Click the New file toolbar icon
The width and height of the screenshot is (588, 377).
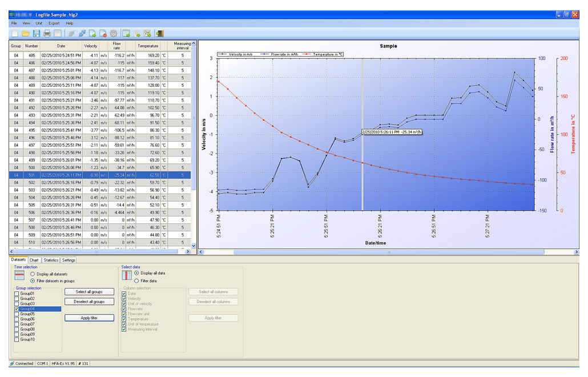(x=15, y=34)
